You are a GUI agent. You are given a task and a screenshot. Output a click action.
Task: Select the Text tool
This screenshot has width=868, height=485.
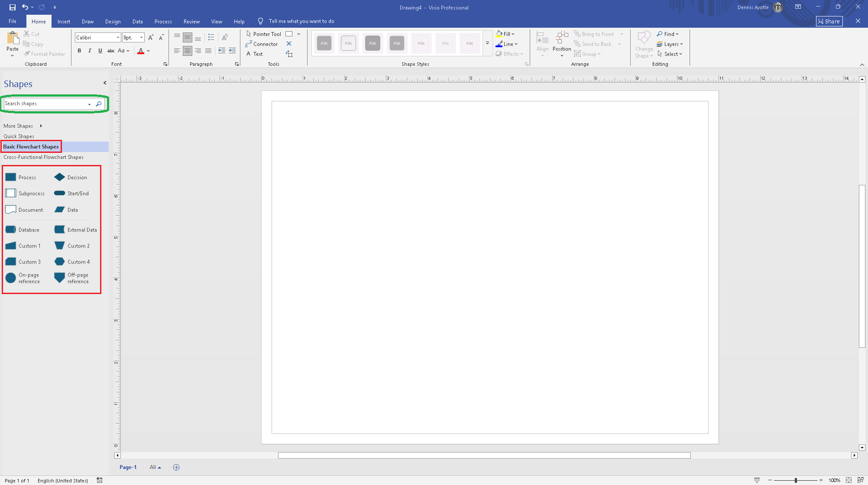point(255,54)
